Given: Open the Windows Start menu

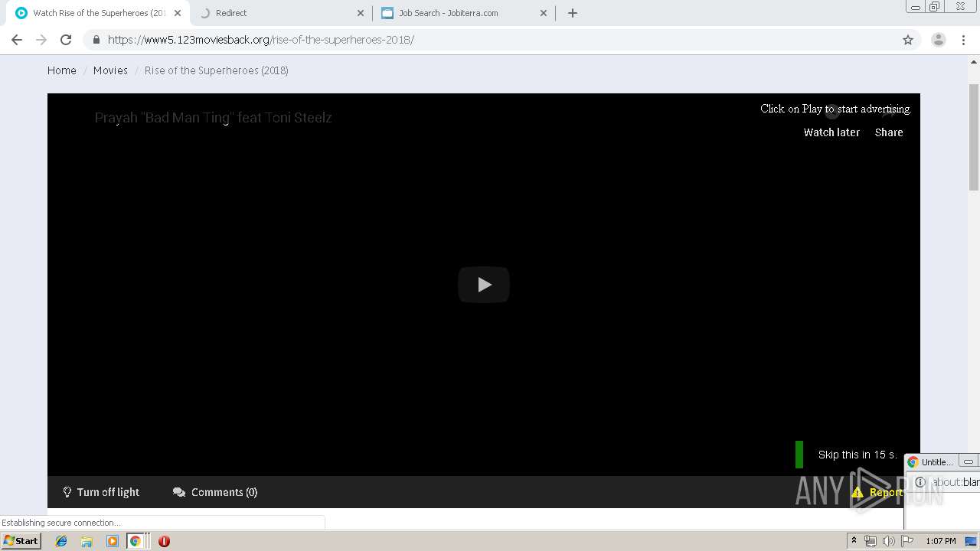Looking at the screenshot, I should (21, 541).
